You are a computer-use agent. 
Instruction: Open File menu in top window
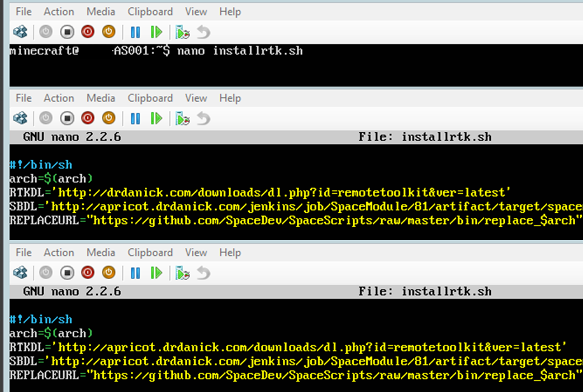(x=23, y=12)
